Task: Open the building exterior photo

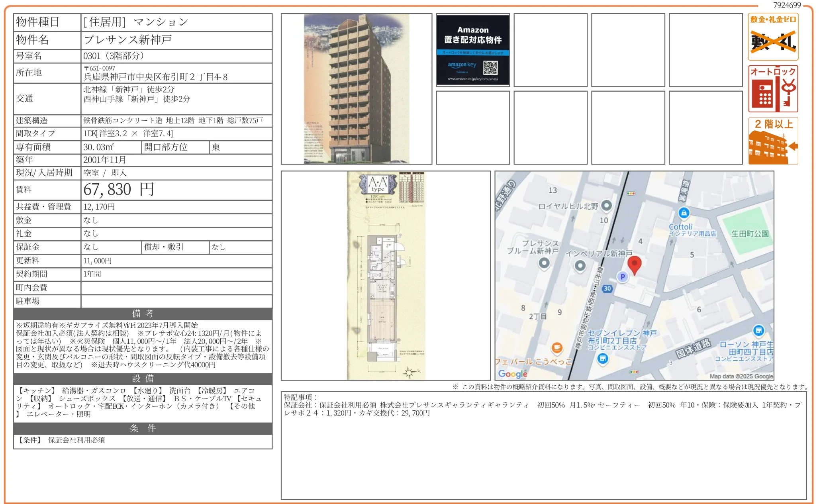Action: click(356, 89)
